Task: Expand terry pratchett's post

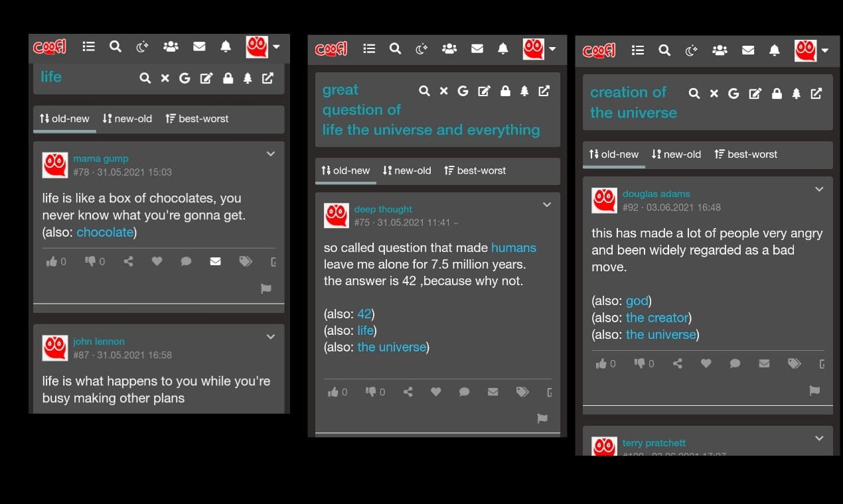Action: (819, 438)
